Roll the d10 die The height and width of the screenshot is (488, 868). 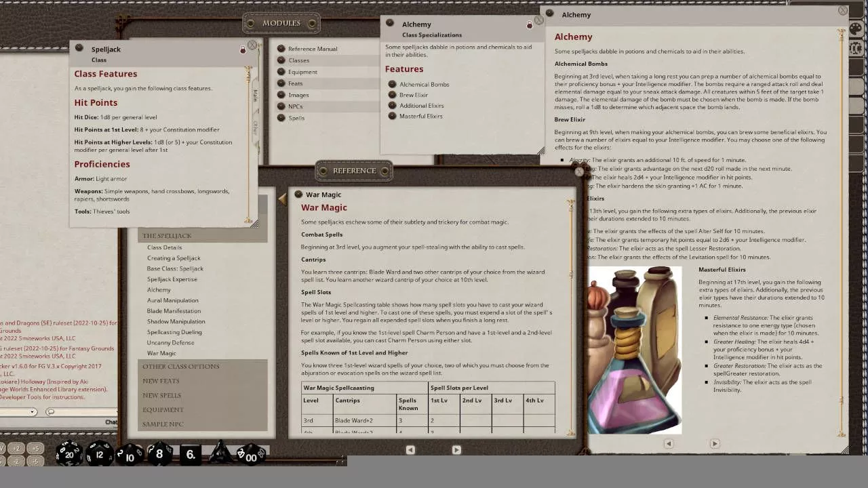[129, 455]
